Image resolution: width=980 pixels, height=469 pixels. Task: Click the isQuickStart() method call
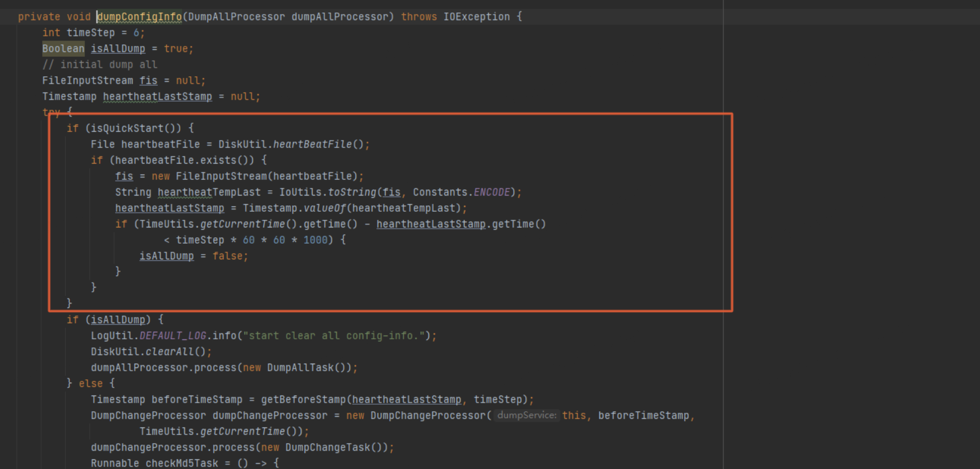click(x=136, y=128)
